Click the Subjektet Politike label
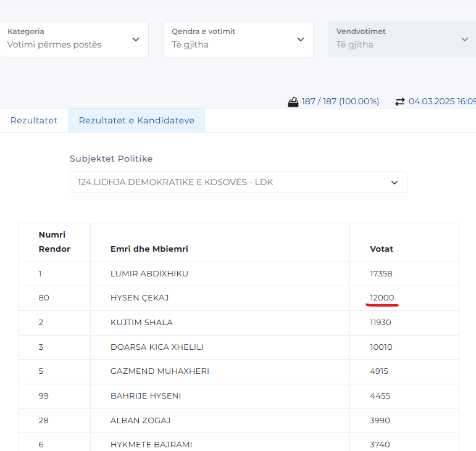Viewport: 476px width, 451px height. [x=111, y=159]
